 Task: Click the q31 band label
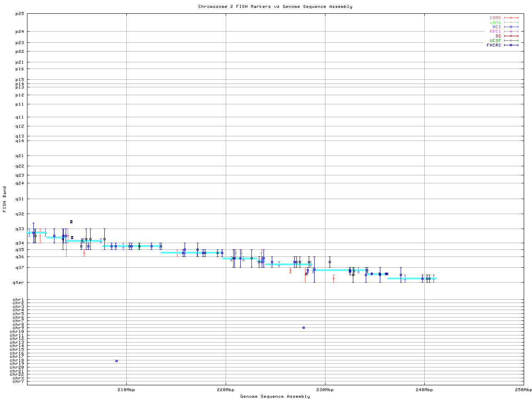(x=20, y=199)
